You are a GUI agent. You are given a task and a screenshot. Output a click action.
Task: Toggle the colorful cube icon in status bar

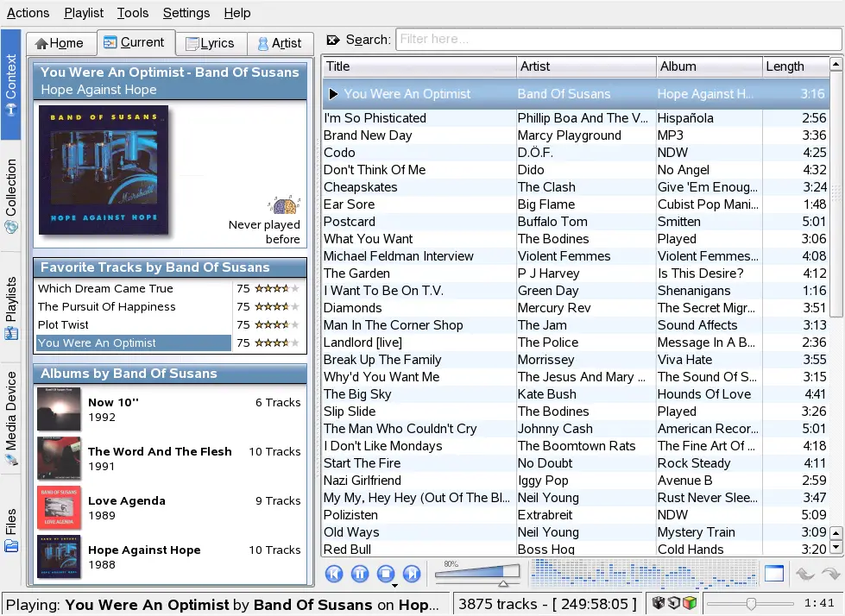pos(690,603)
